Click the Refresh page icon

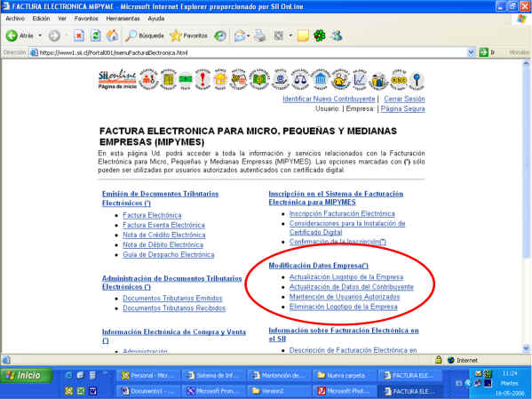point(96,36)
